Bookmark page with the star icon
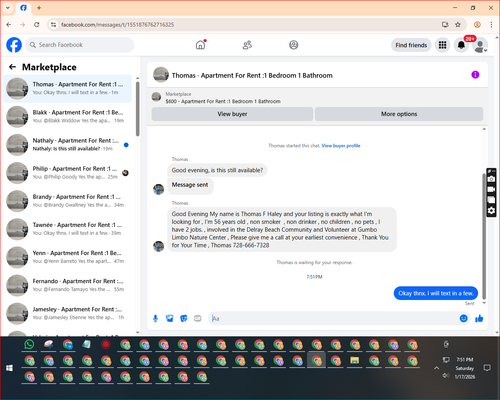Screen dimensions: 500x400 pyautogui.click(x=458, y=25)
